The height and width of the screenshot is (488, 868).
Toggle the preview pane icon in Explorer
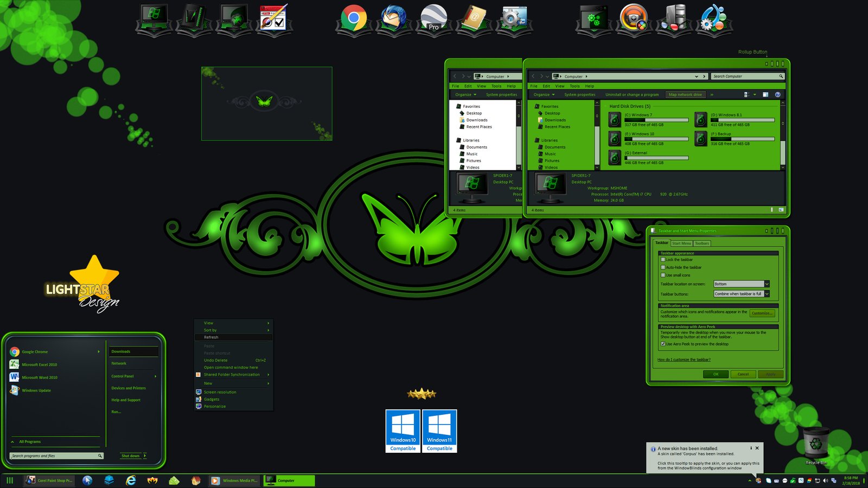[x=765, y=94]
